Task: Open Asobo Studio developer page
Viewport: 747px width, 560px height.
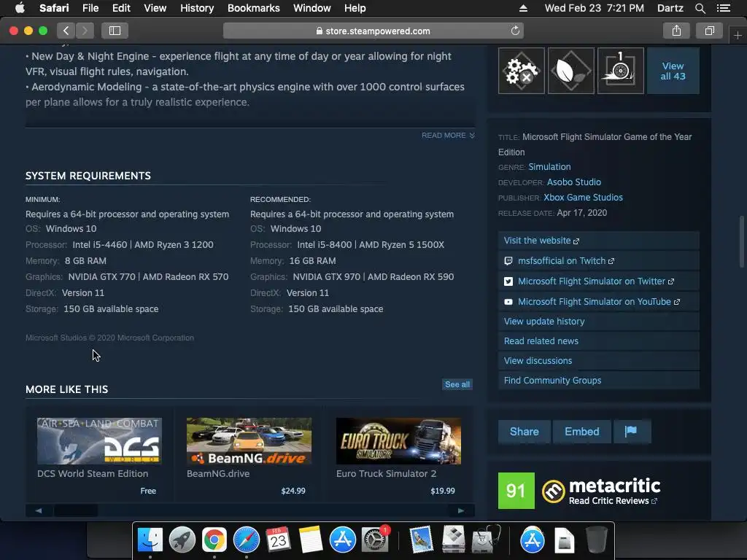Action: tap(573, 182)
